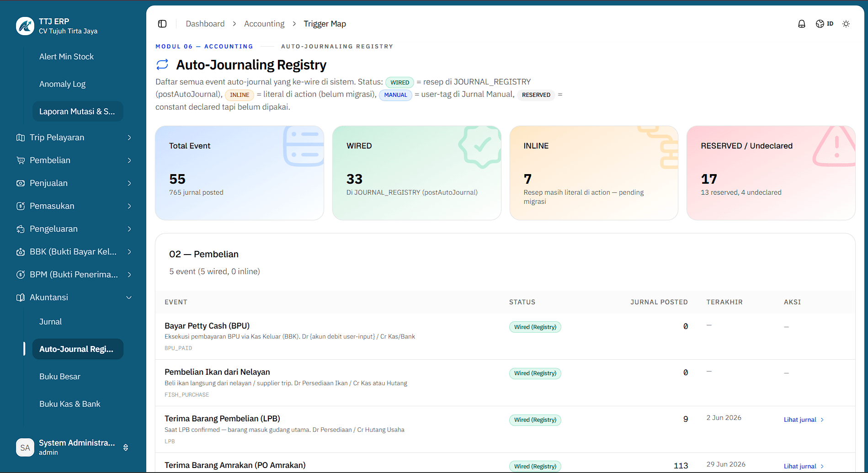
Task: Click the EVENT column header
Action: [176, 302]
